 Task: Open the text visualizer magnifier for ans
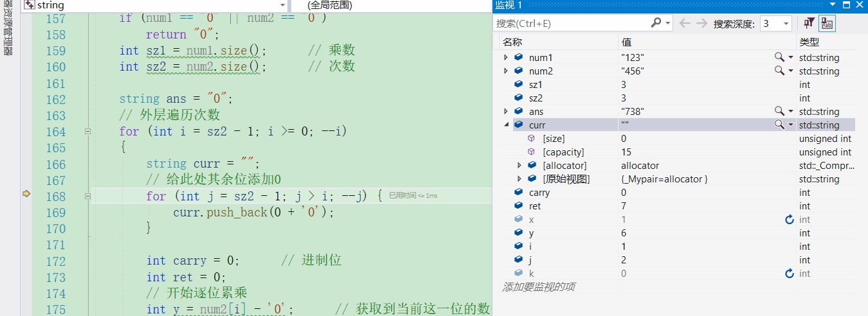pos(779,112)
